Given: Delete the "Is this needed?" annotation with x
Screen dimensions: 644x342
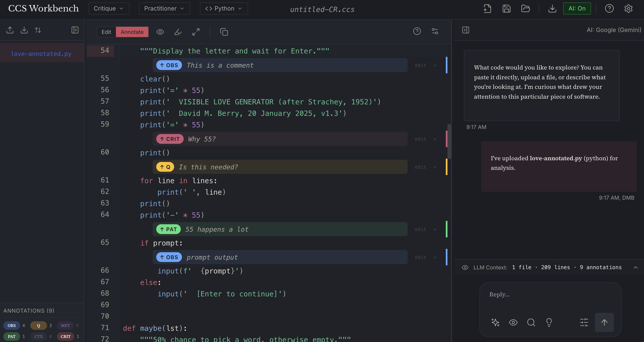Looking at the screenshot, I should point(435,167).
